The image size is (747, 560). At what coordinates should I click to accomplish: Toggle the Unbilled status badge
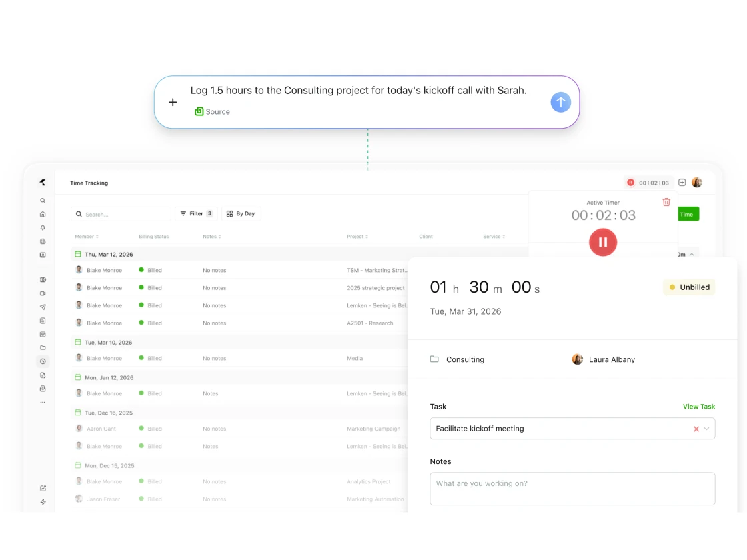(690, 287)
